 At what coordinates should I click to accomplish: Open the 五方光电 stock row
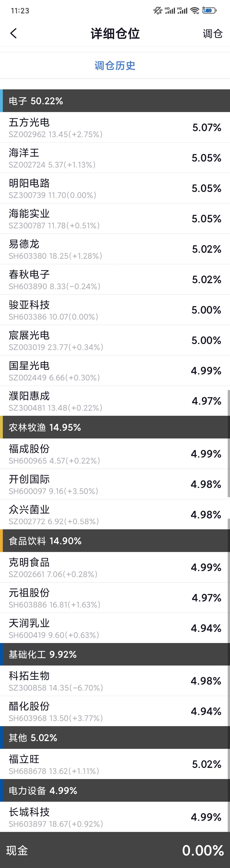click(x=115, y=127)
